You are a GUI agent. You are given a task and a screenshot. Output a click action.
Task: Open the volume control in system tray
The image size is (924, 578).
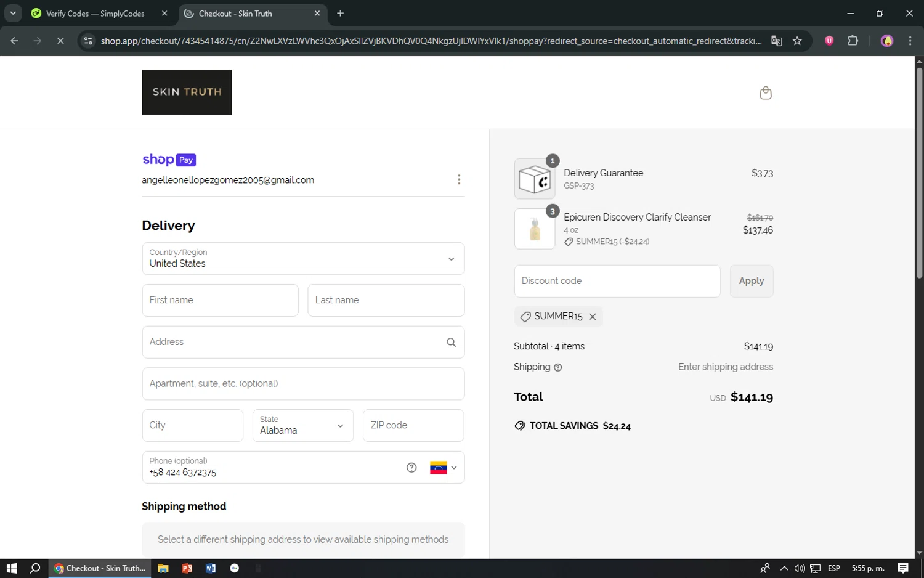(x=800, y=568)
